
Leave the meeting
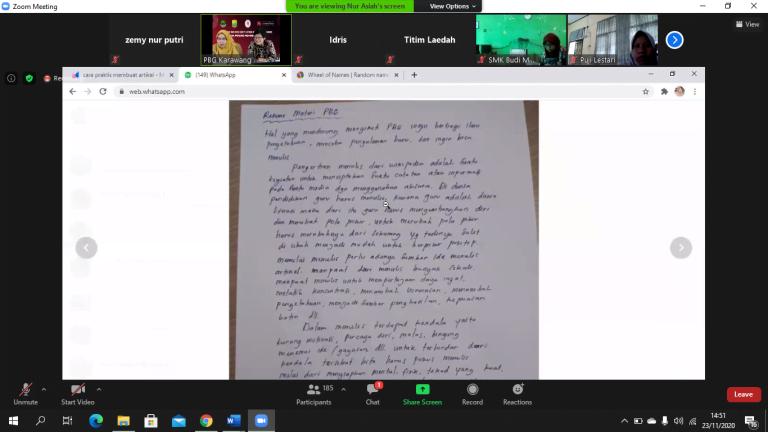[x=743, y=394]
